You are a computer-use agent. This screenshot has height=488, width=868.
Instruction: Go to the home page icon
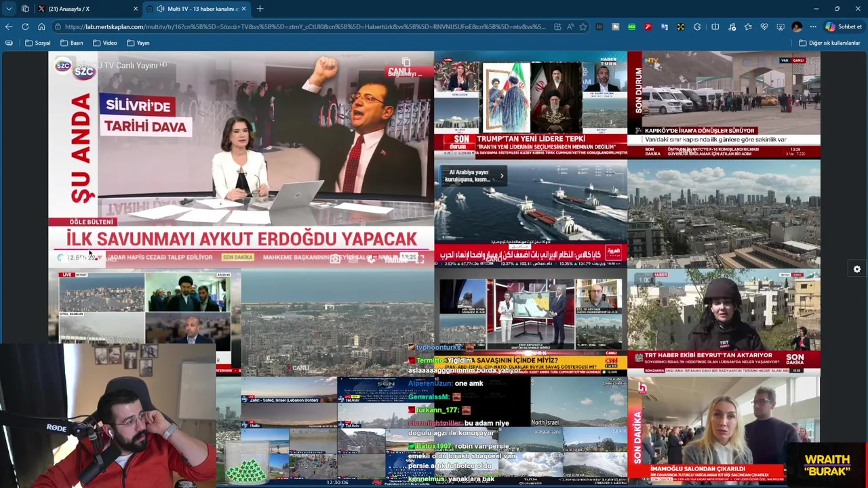(41, 26)
